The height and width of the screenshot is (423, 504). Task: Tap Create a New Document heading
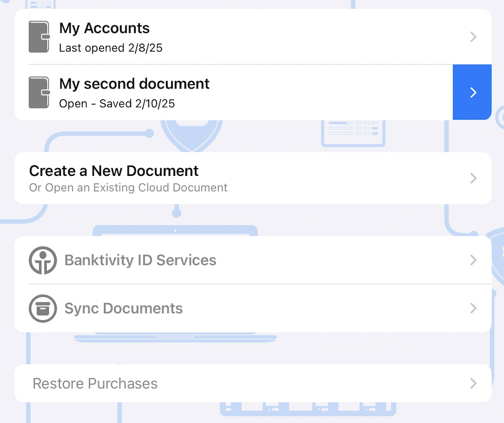coord(114,171)
